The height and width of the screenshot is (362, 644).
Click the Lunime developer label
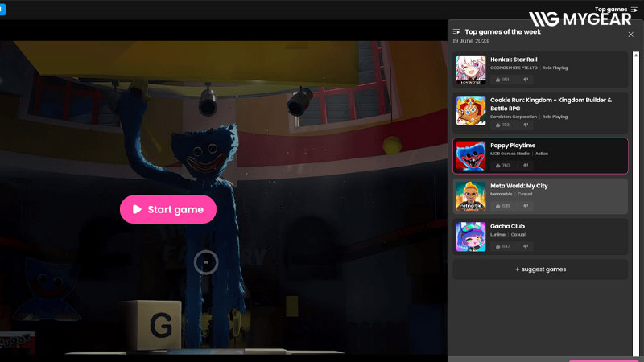497,235
